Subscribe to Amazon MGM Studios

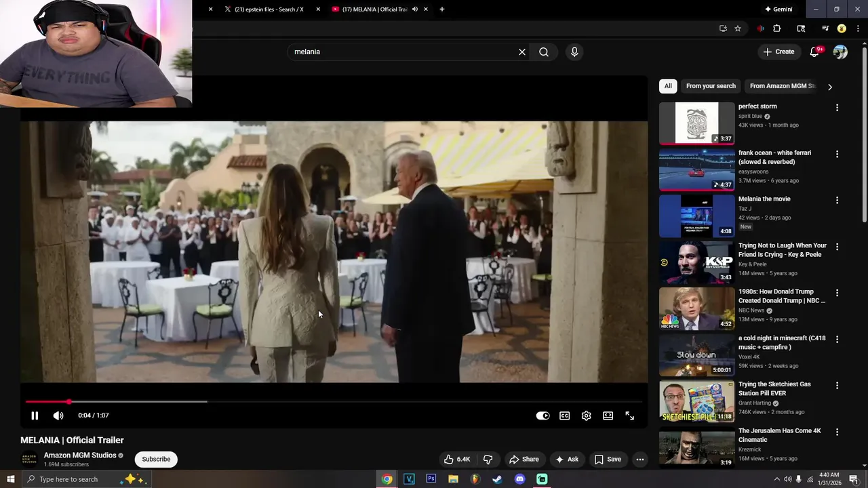pyautogui.click(x=156, y=459)
